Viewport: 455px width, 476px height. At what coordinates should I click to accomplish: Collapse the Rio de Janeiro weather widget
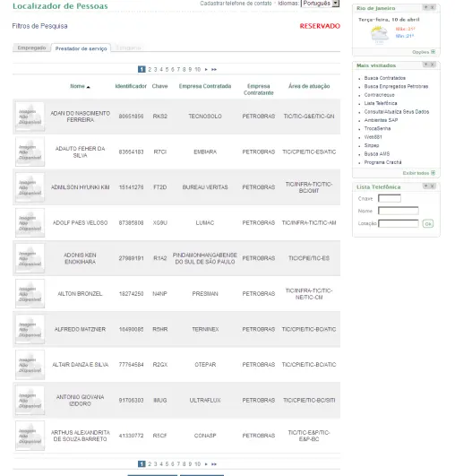(x=425, y=7)
